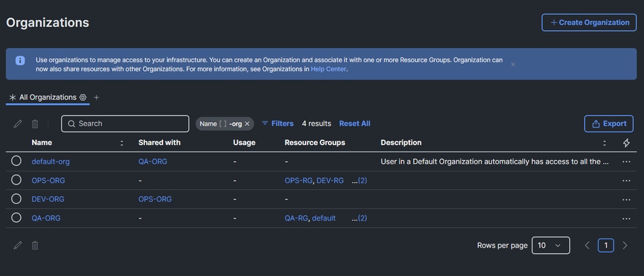
Task: Open the All Organizations tab settings gear
Action: (83, 97)
